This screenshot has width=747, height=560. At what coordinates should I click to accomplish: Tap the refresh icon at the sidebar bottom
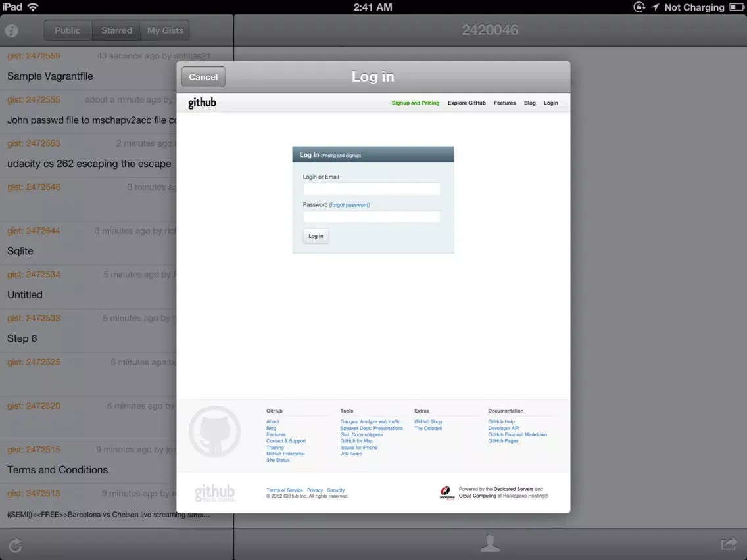[15, 545]
